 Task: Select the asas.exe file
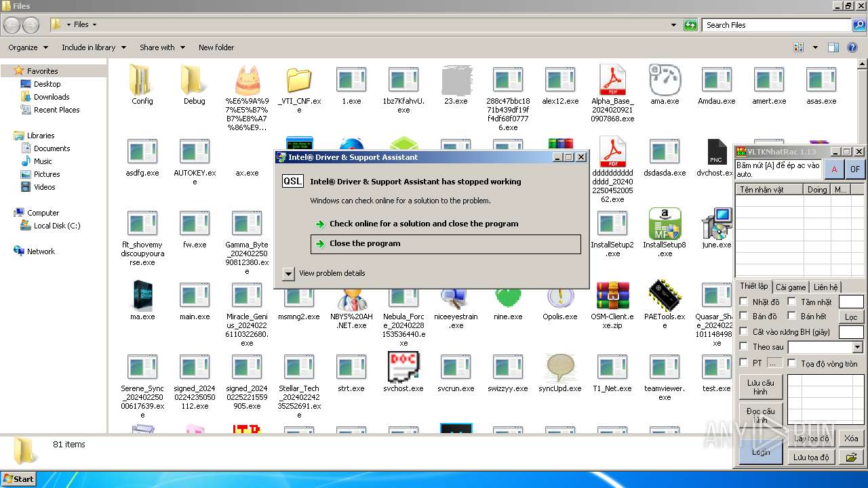click(x=821, y=85)
